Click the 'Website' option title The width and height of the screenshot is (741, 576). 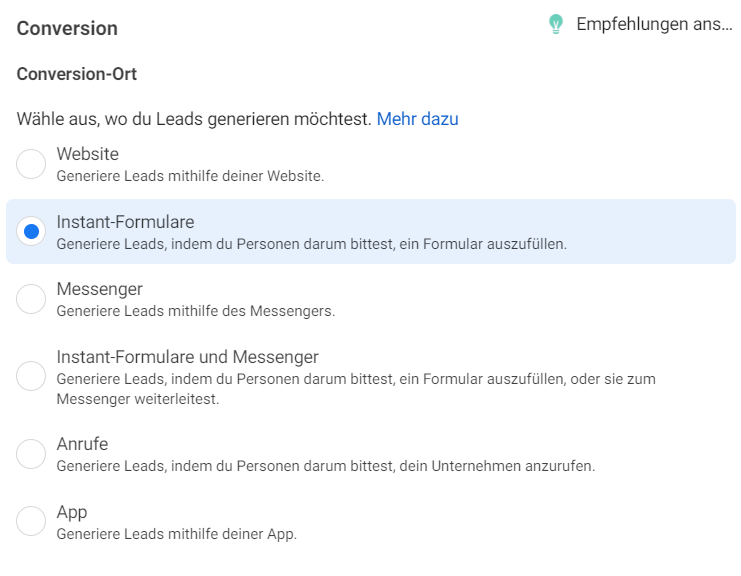coord(87,154)
